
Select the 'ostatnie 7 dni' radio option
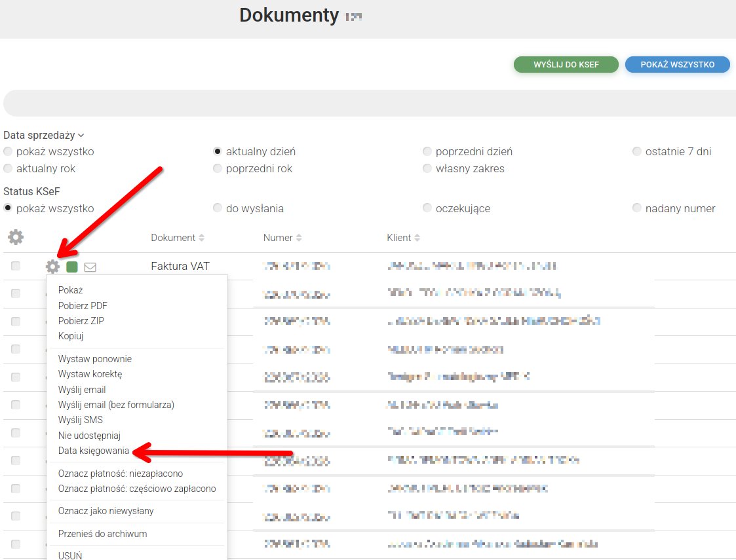pyautogui.click(x=636, y=151)
